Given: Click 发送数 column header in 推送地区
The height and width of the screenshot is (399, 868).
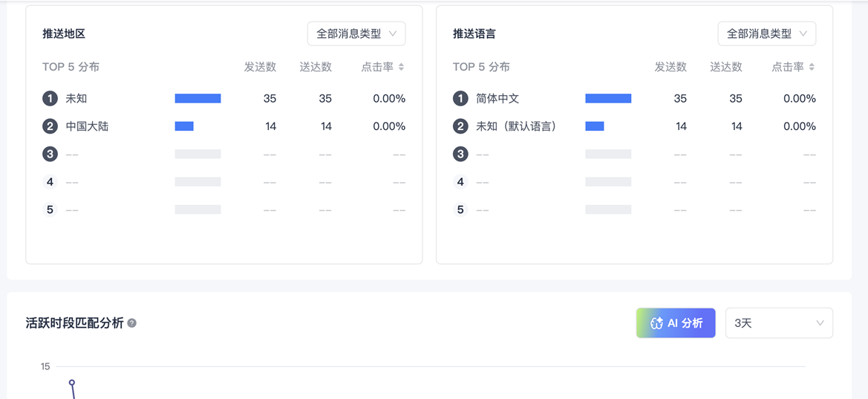Looking at the screenshot, I should point(260,67).
